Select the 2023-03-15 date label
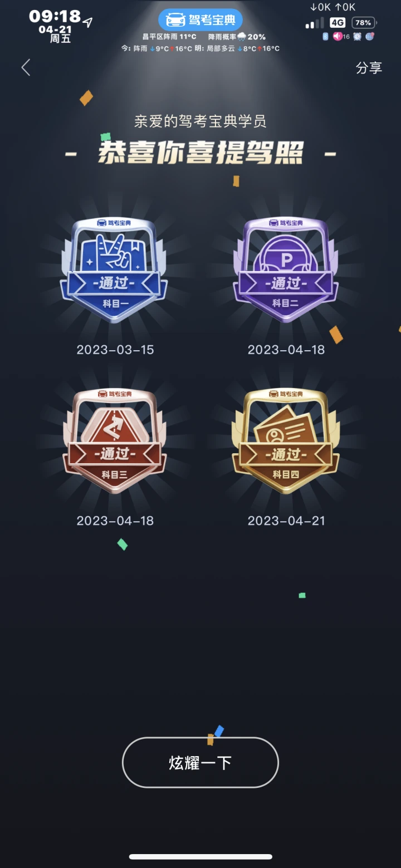This screenshot has height=868, width=401. [115, 350]
